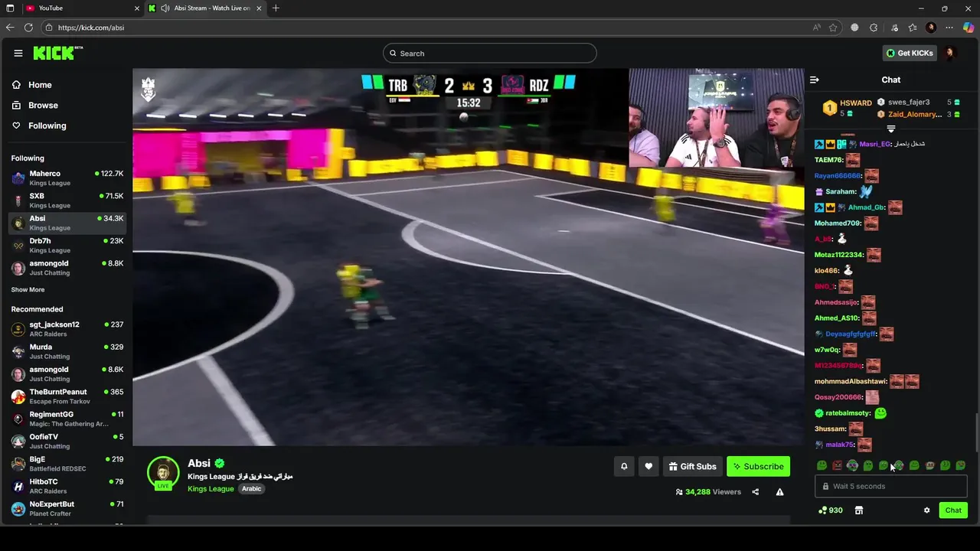Image resolution: width=980 pixels, height=551 pixels.
Task: Refresh the browser page
Action: [28, 28]
